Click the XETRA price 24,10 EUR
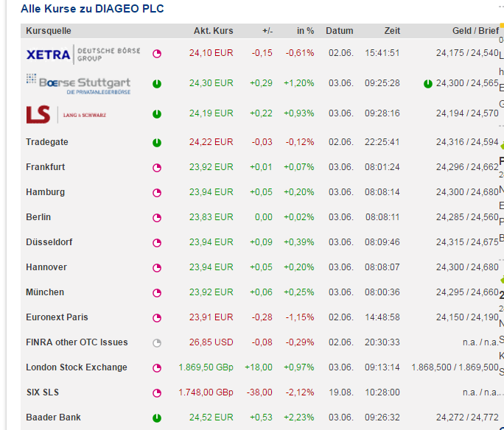This screenshot has width=504, height=430. click(x=211, y=53)
